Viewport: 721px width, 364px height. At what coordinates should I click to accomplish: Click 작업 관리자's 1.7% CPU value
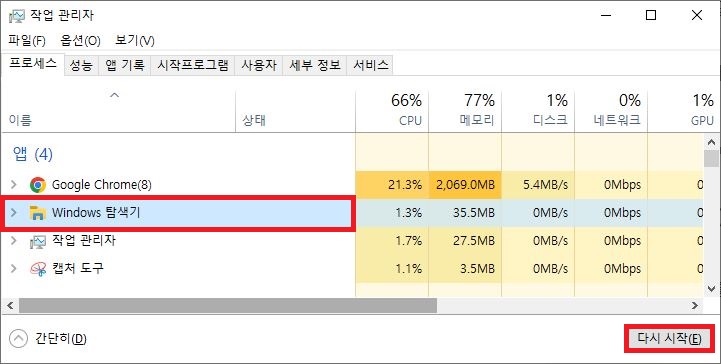click(x=409, y=240)
